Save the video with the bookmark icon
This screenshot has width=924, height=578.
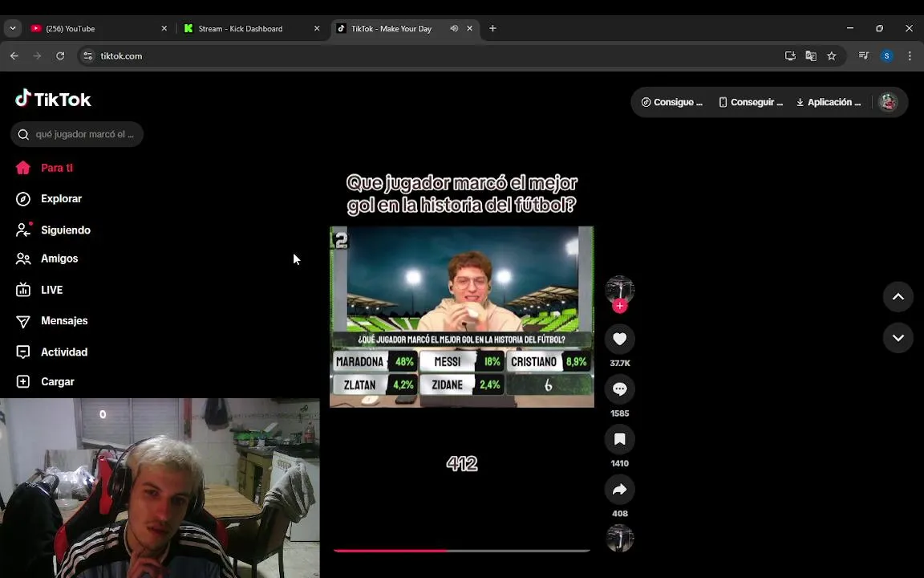pos(619,439)
